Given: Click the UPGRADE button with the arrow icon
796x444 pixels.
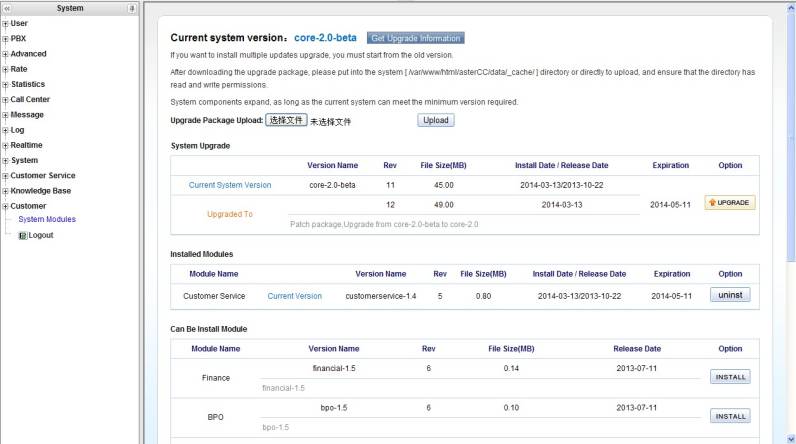Looking at the screenshot, I should click(x=729, y=202).
